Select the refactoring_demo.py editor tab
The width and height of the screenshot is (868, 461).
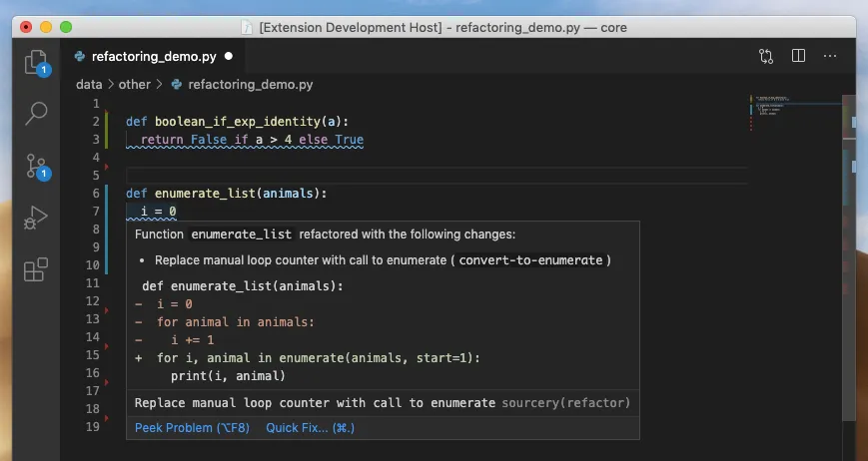click(x=153, y=57)
